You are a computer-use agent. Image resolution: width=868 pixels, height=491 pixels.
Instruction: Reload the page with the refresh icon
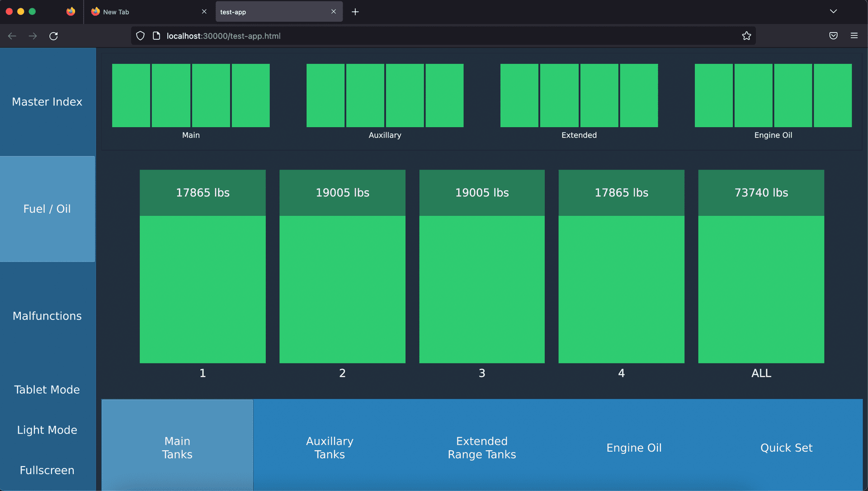coord(53,36)
